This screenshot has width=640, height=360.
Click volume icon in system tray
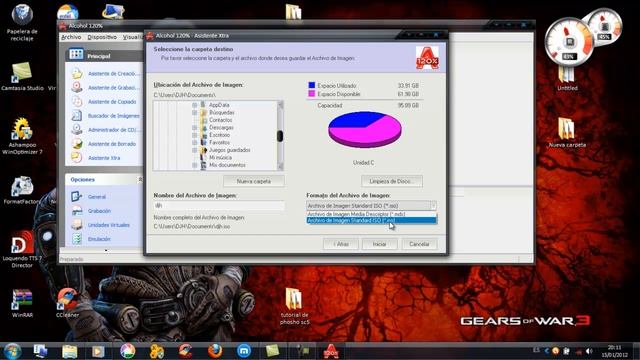pos(589,351)
